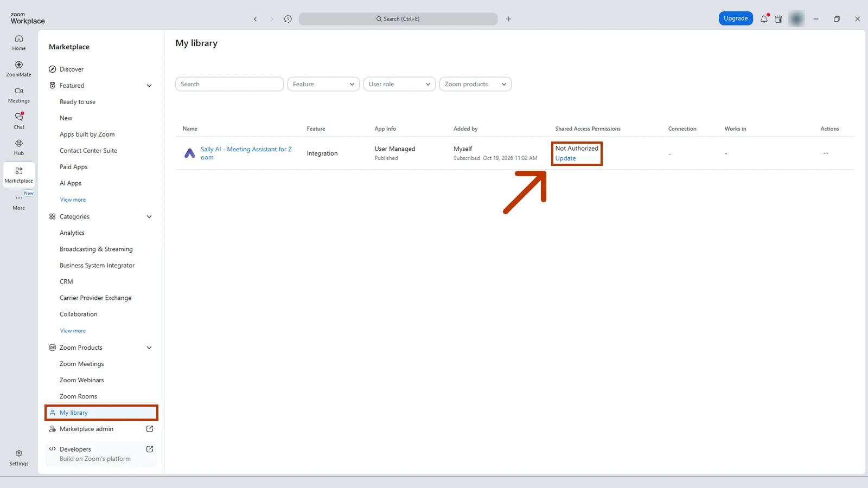
Task: Collapse the Featured section chevron
Action: (x=149, y=86)
